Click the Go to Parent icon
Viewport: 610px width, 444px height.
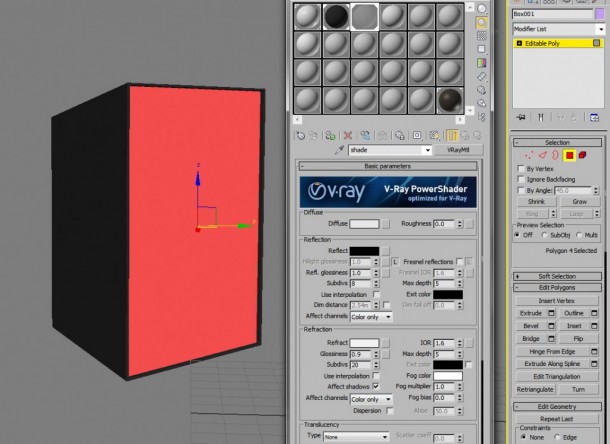[465, 135]
